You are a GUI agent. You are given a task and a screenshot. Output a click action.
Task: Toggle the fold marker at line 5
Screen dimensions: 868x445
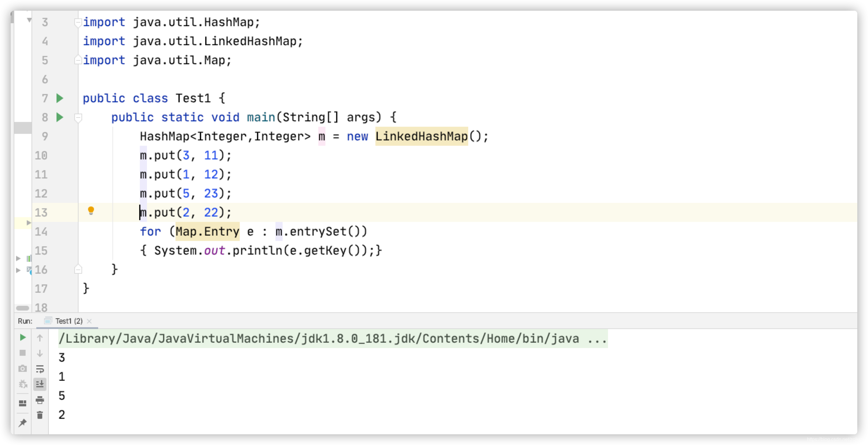pyautogui.click(x=78, y=60)
